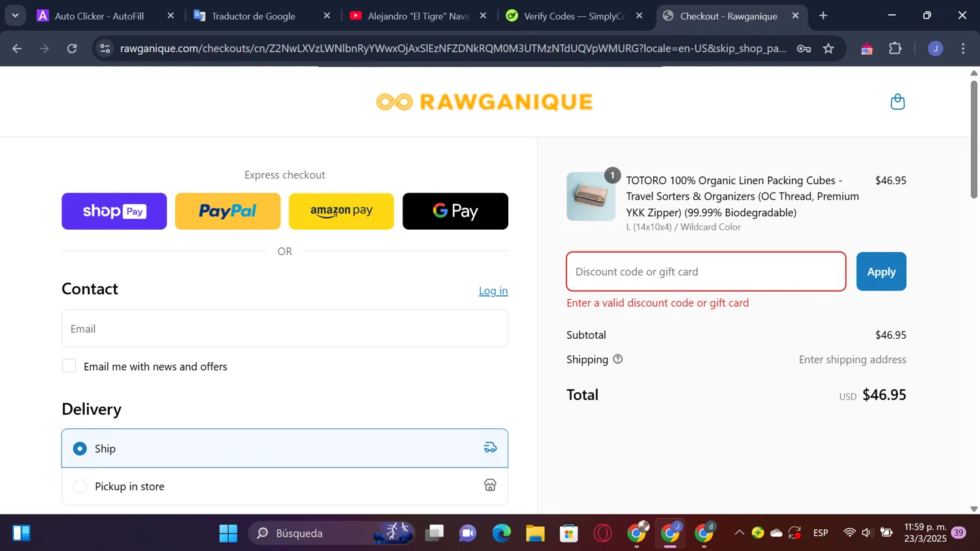Select the Pickup in store option
The width and height of the screenshot is (980, 551).
(285, 486)
